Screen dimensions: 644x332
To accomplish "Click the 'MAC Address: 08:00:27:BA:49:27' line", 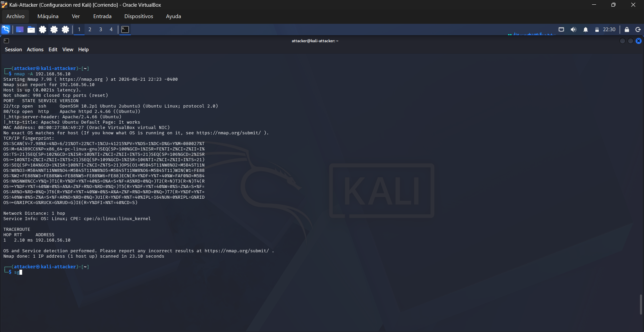I will (x=87, y=128).
